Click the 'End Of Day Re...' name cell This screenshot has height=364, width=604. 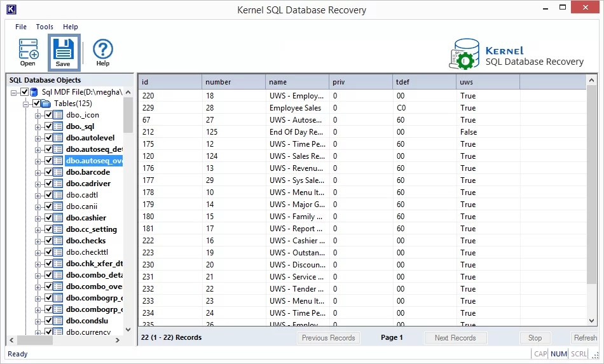296,132
